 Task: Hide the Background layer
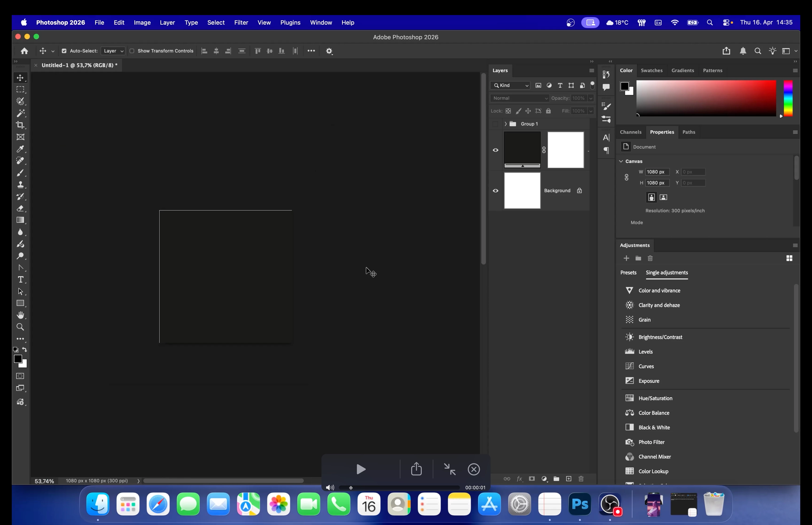(x=496, y=191)
